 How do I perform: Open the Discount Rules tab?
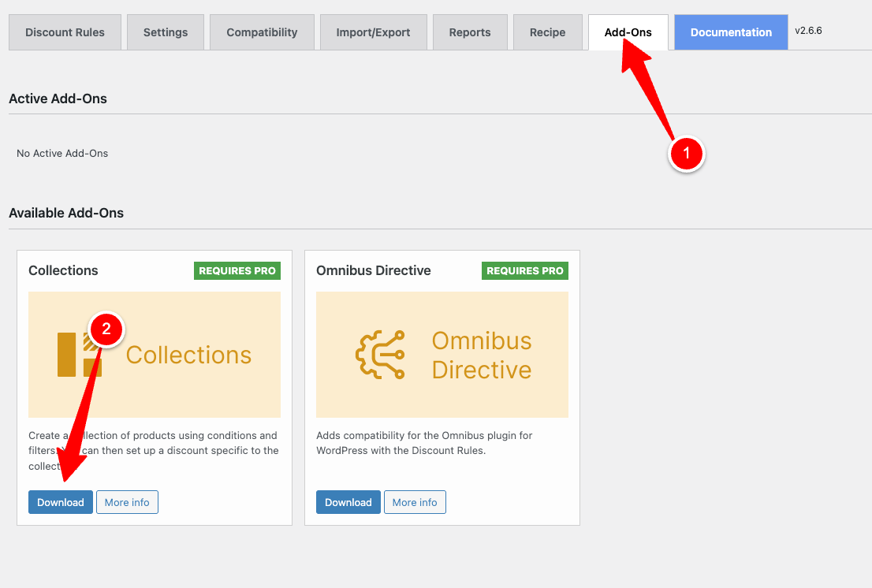tap(65, 32)
